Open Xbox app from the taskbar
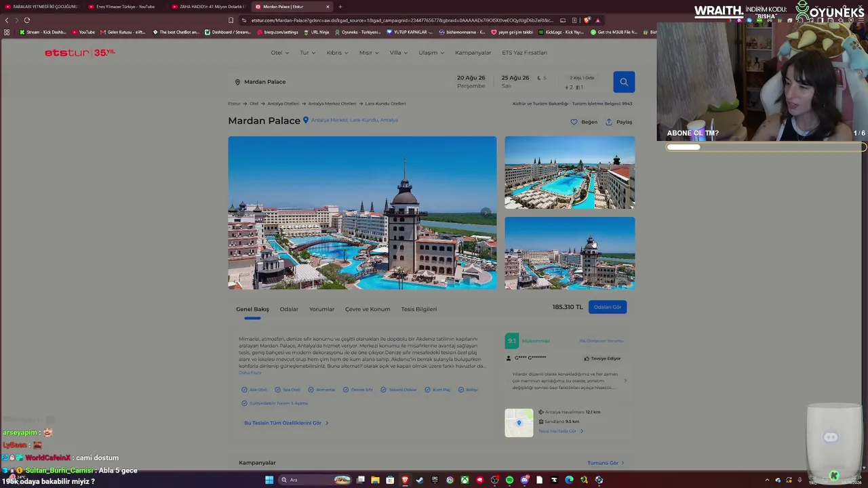 (x=465, y=480)
